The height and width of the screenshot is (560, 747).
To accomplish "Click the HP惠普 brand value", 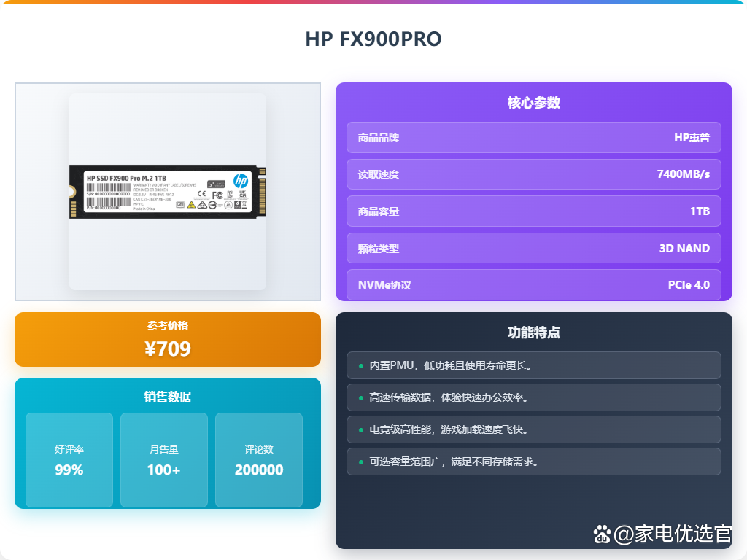I will coord(692,138).
